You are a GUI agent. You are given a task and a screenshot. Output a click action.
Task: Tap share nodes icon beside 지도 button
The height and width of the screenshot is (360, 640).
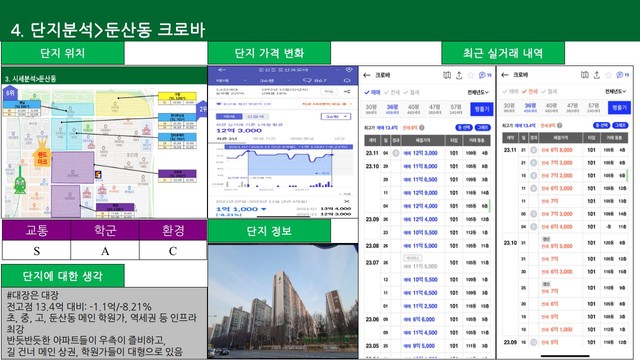pyautogui.click(x=347, y=92)
